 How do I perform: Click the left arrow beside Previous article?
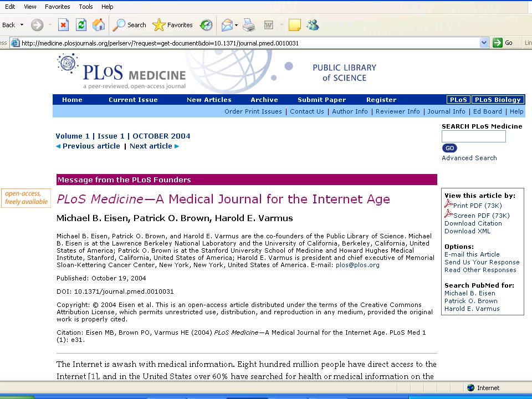[58, 146]
